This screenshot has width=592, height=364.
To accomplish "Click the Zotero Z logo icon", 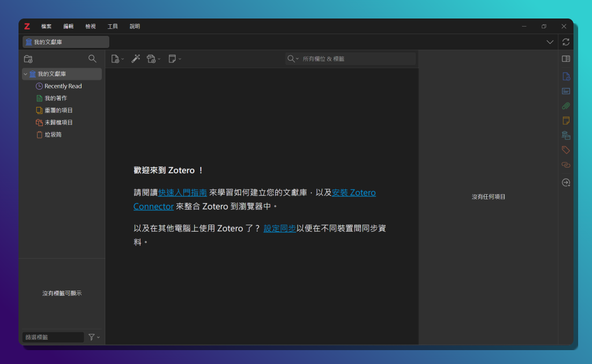I will (27, 27).
